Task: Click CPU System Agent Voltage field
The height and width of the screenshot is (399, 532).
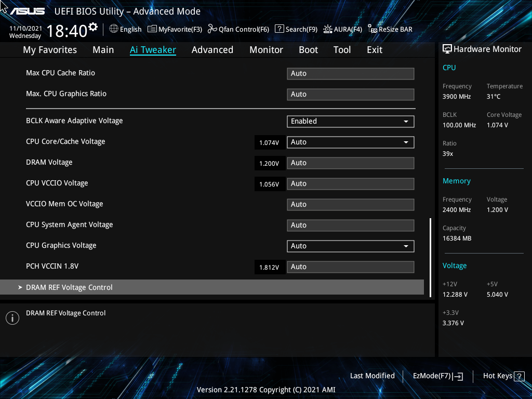Action: [x=351, y=225]
